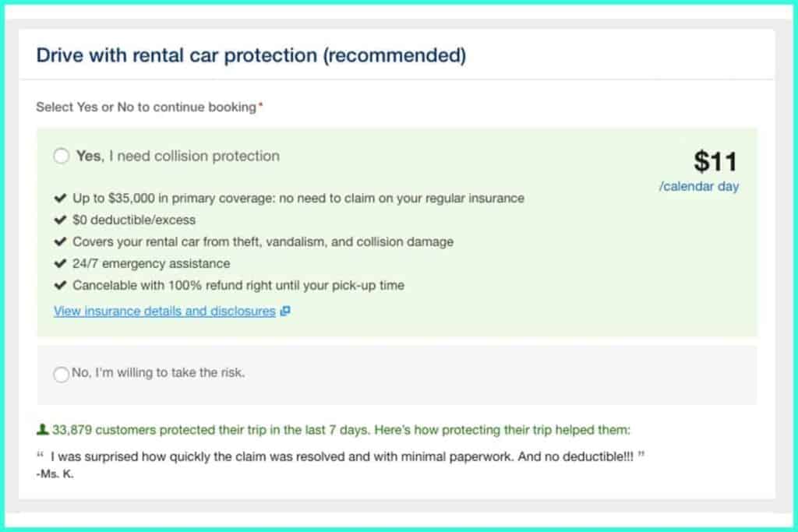Click the Ms. K. testimonial quote text
The image size is (798, 532).
click(x=341, y=456)
